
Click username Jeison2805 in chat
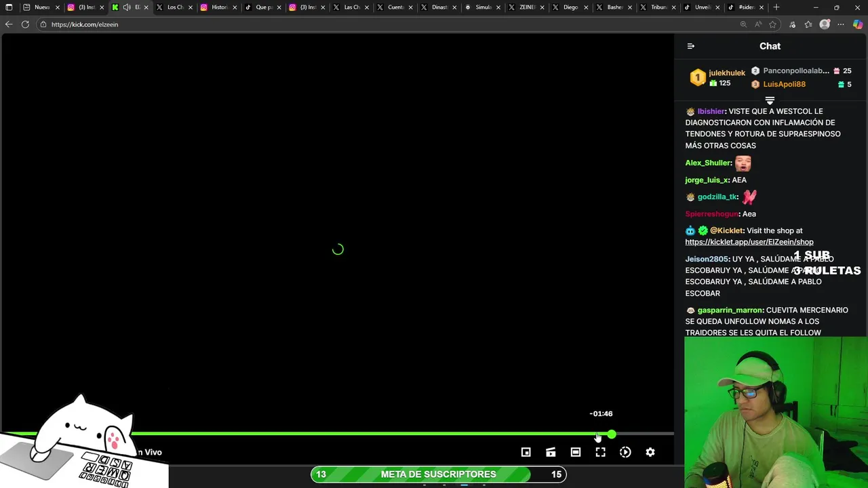click(x=707, y=259)
